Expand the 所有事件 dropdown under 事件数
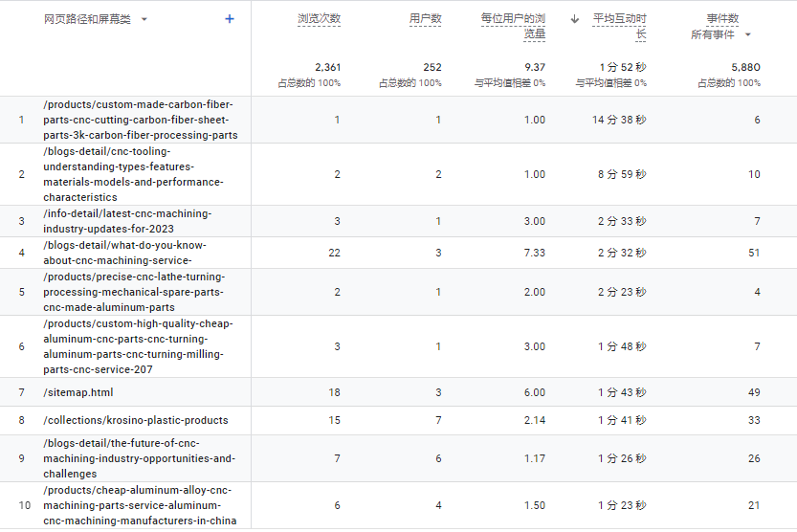797x532 pixels. click(747, 35)
